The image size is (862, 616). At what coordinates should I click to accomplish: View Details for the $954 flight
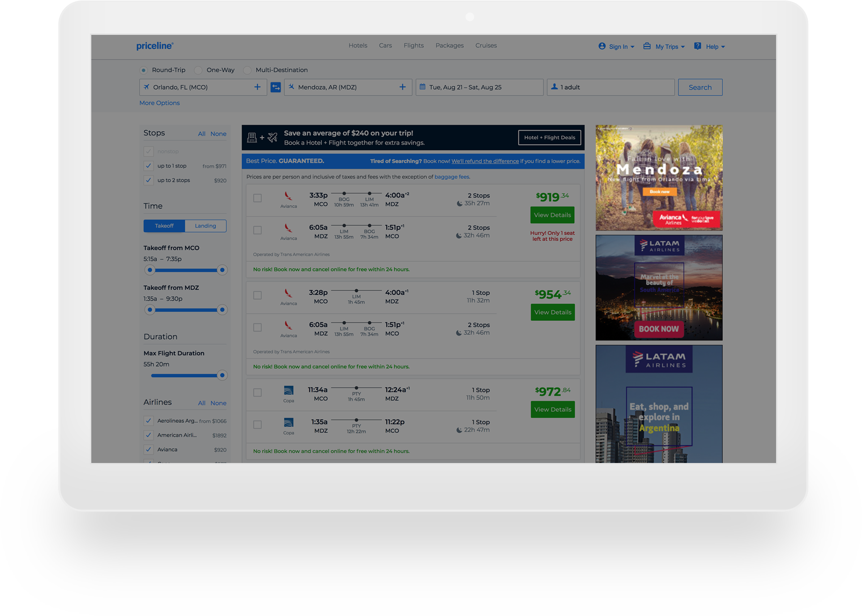click(553, 312)
